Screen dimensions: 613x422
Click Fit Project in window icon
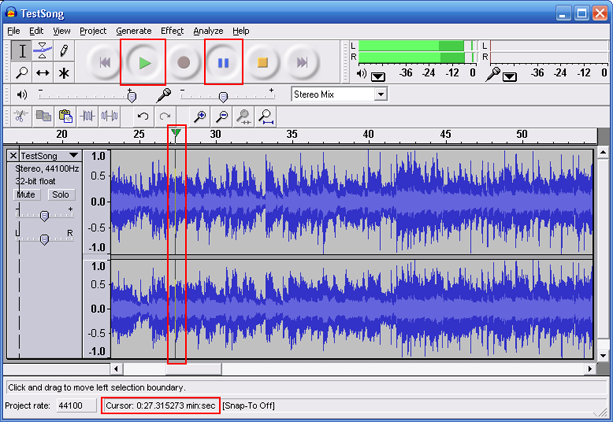[266, 116]
